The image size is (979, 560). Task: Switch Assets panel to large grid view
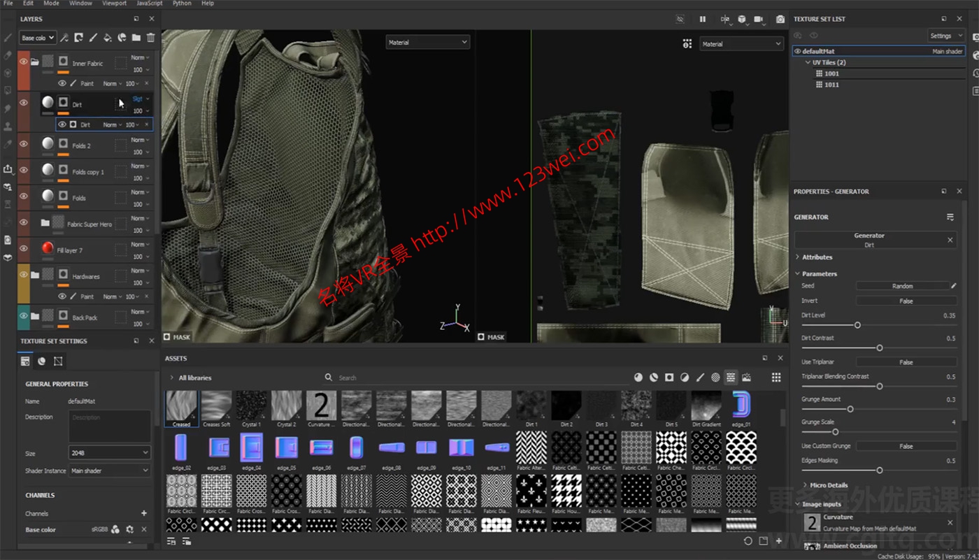pyautogui.click(x=776, y=378)
